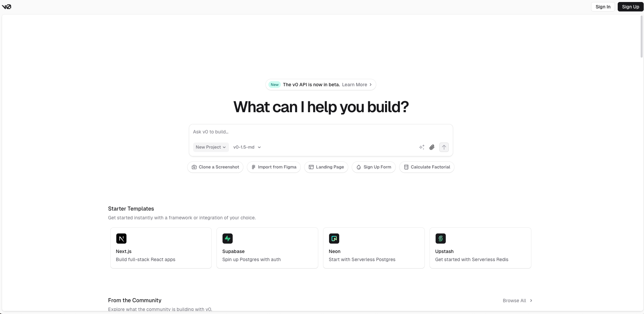Click the Learn More link
Viewport: 644px width, 314px height.
[x=354, y=85]
